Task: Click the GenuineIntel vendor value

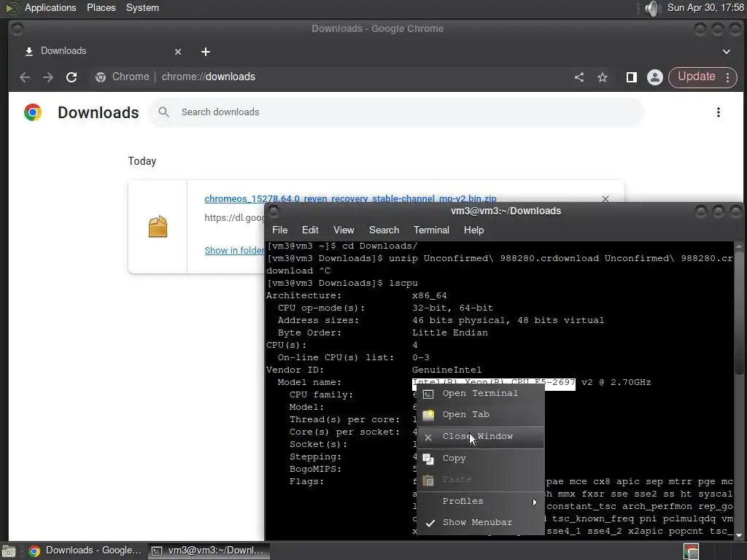Action: [x=447, y=370]
